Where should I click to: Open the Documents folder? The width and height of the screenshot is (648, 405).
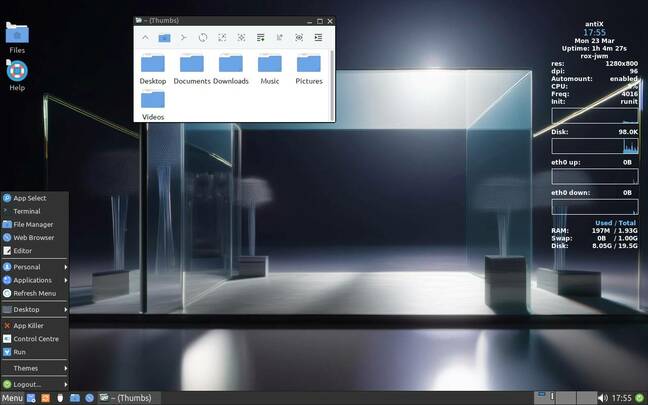(x=191, y=68)
